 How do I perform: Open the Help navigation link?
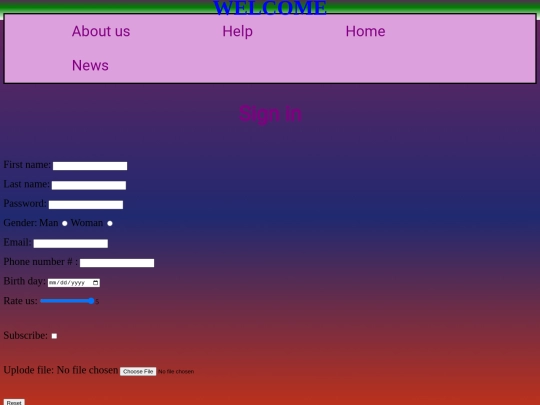point(237,31)
